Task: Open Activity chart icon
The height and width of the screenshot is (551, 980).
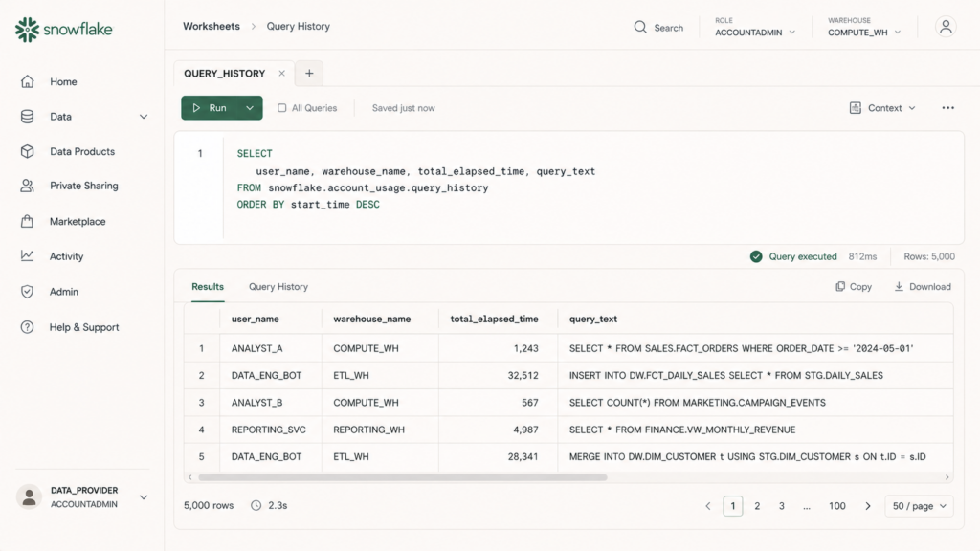Action: tap(27, 256)
